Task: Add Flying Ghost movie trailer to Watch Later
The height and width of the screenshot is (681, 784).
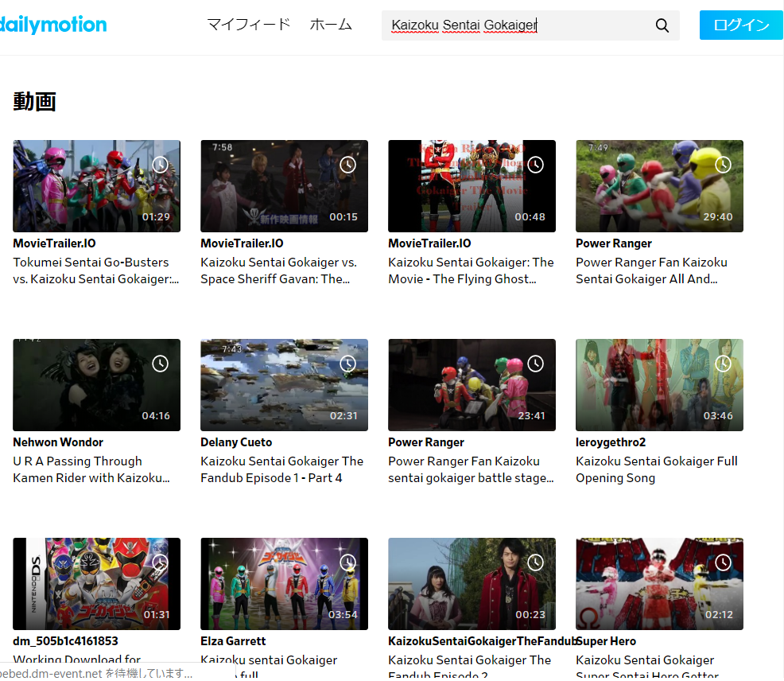Action: pos(535,165)
